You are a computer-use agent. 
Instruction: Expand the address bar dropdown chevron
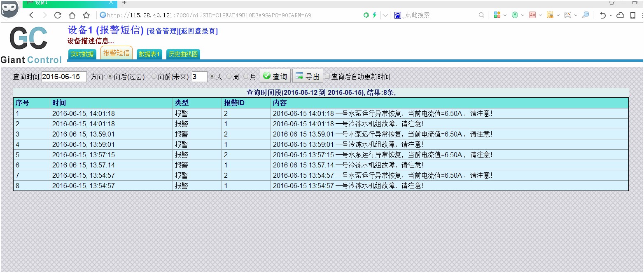[385, 15]
